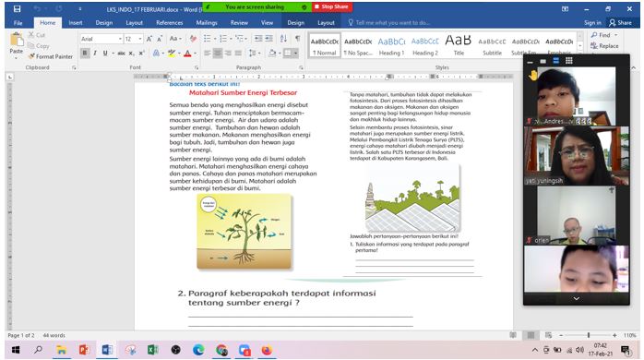The width and height of the screenshot is (644, 360).
Task: Click the zoom slider in status bar
Action: tap(588, 335)
